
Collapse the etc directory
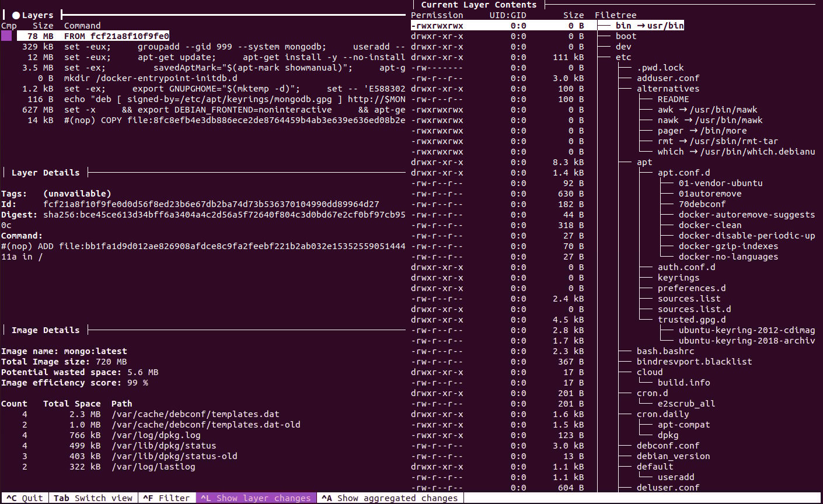(x=623, y=57)
